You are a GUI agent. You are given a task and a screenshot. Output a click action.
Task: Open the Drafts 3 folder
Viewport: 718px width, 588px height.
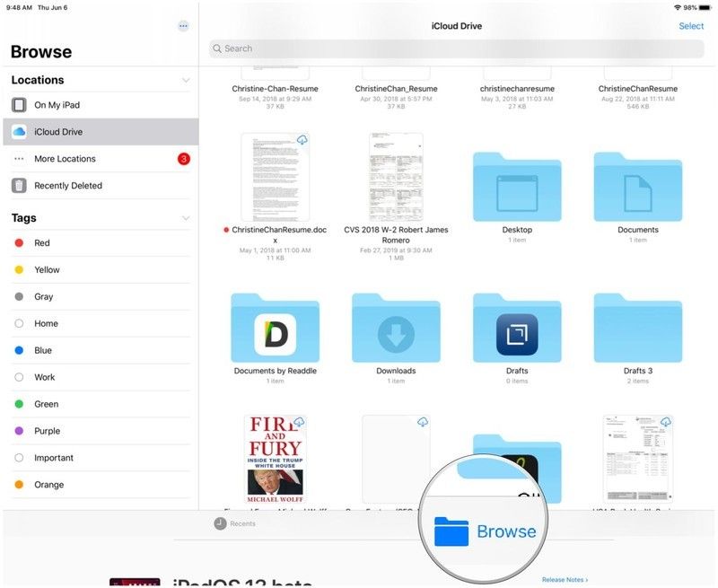point(638,328)
